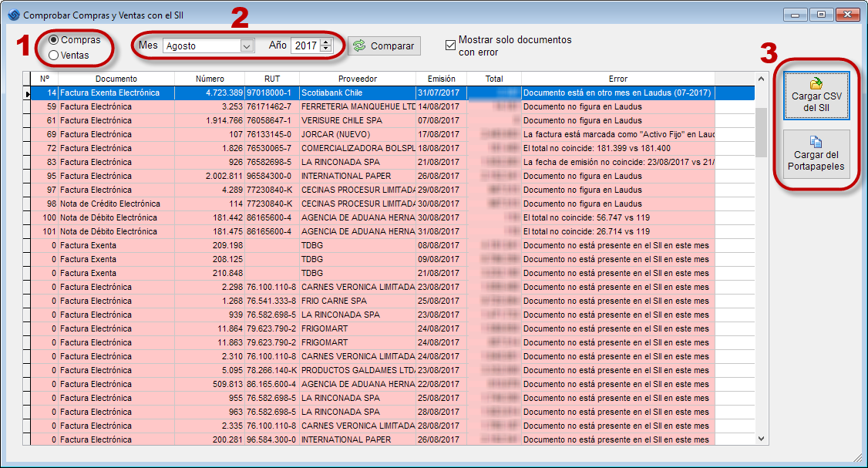Select the Compras radio button
The height and width of the screenshot is (468, 868).
(54, 40)
